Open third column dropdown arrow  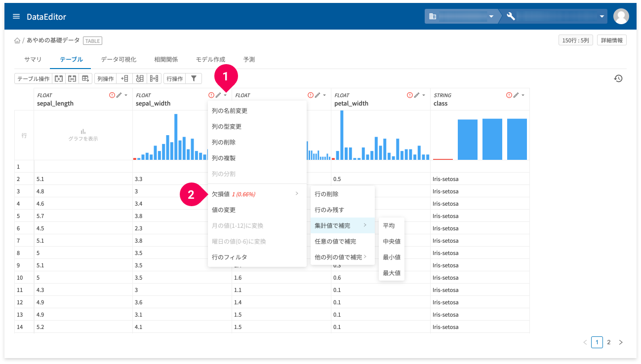coord(325,95)
